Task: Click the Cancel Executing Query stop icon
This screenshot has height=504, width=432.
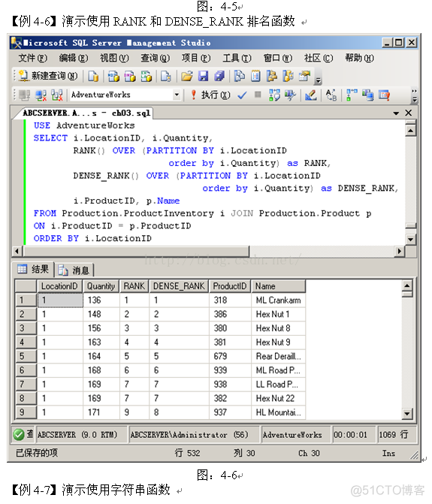Action: pyautogui.click(x=258, y=95)
